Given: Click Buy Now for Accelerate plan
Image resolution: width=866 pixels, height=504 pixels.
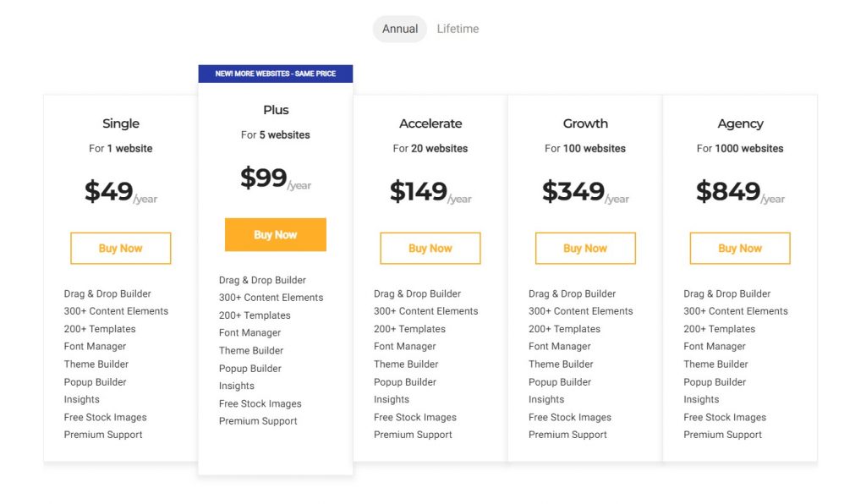Looking at the screenshot, I should (x=430, y=249).
